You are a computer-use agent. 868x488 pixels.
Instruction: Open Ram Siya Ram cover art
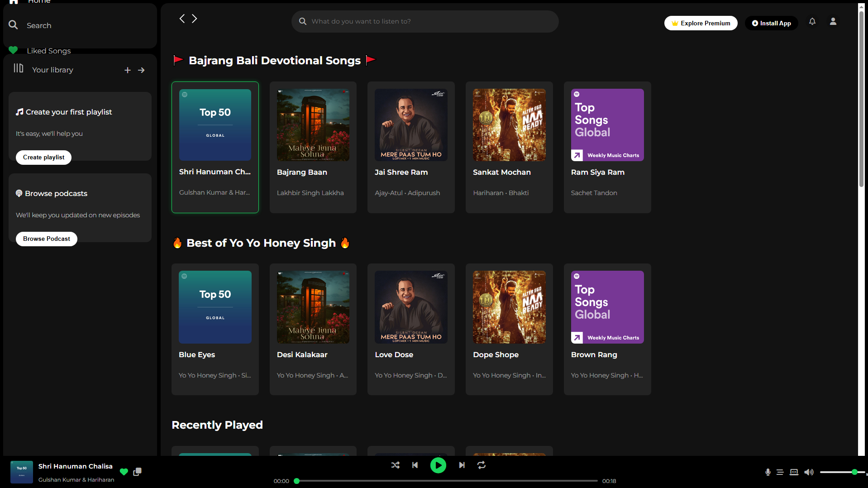coord(607,125)
